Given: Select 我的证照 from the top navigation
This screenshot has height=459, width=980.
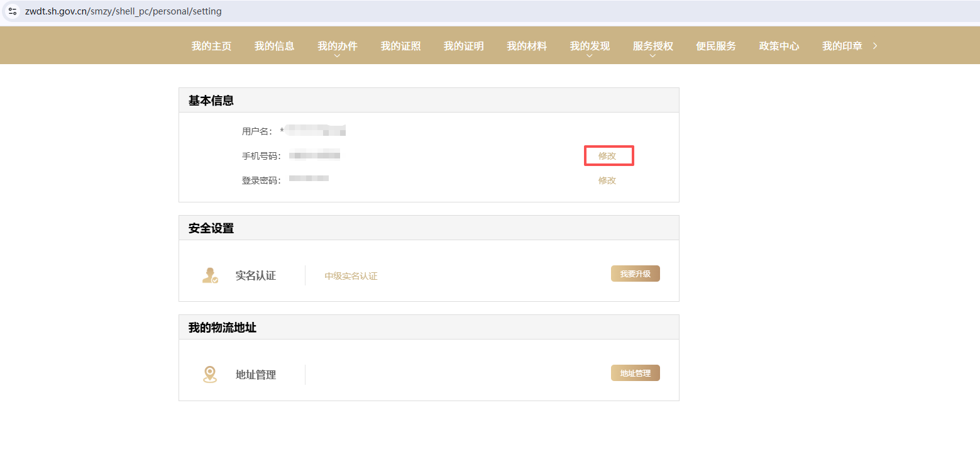Looking at the screenshot, I should (x=400, y=46).
